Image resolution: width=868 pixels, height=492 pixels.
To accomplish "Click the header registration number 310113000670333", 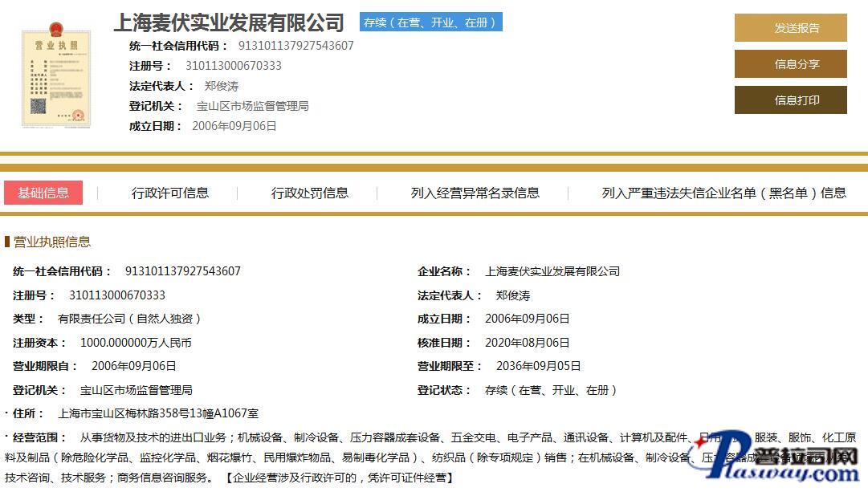I will (233, 66).
